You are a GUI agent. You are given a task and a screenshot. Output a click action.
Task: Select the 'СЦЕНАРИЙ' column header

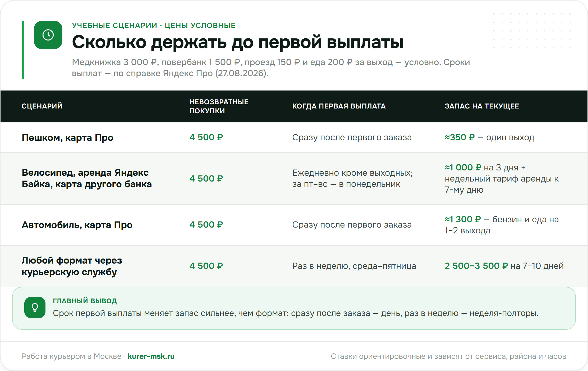pyautogui.click(x=42, y=106)
